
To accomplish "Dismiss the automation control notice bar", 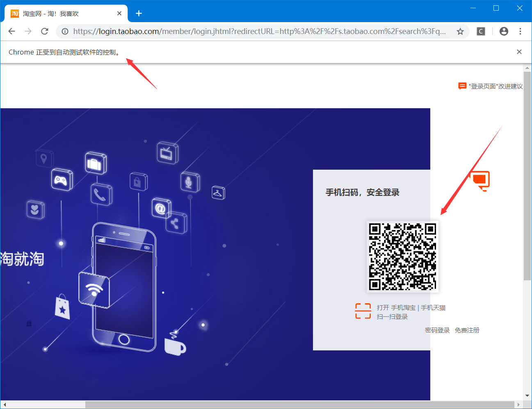I will [x=519, y=52].
